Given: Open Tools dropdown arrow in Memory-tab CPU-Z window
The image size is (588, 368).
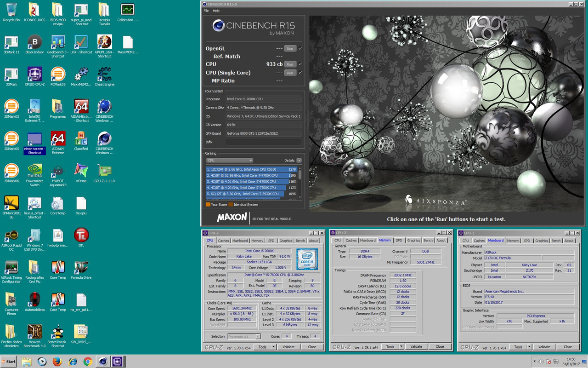Looking at the screenshot, I should (401, 347).
